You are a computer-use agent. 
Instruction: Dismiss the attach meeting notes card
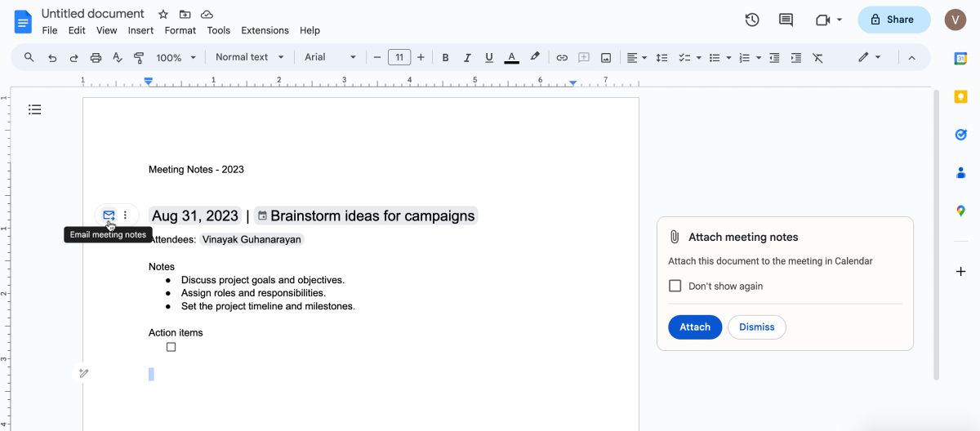click(x=756, y=327)
